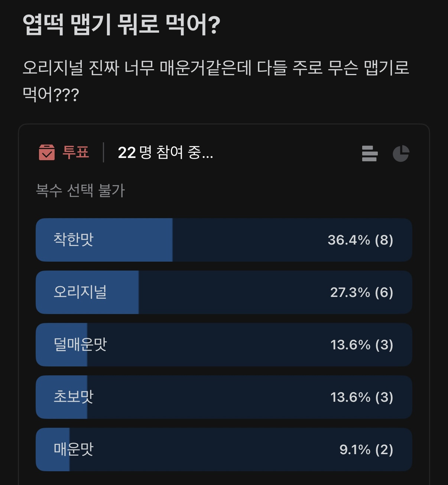Click the 13.6% (3) result on 덜매운맛
Image resolution: width=448 pixels, height=485 pixels.
pyautogui.click(x=361, y=345)
